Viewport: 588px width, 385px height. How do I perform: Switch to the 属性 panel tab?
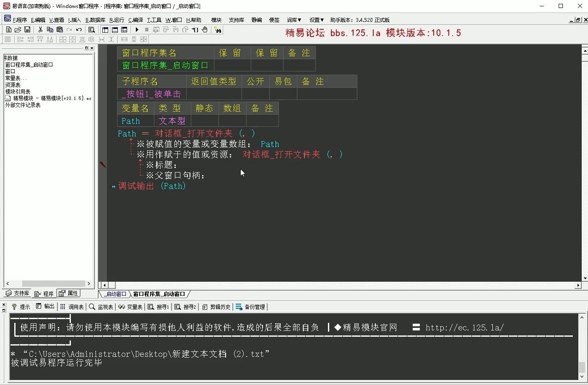pos(69,293)
